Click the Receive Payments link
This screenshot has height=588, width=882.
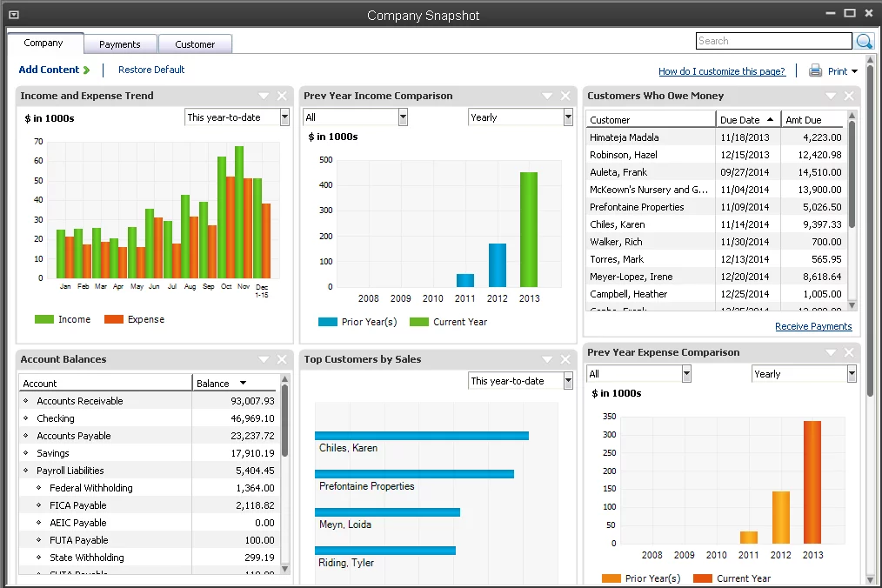[813, 326]
